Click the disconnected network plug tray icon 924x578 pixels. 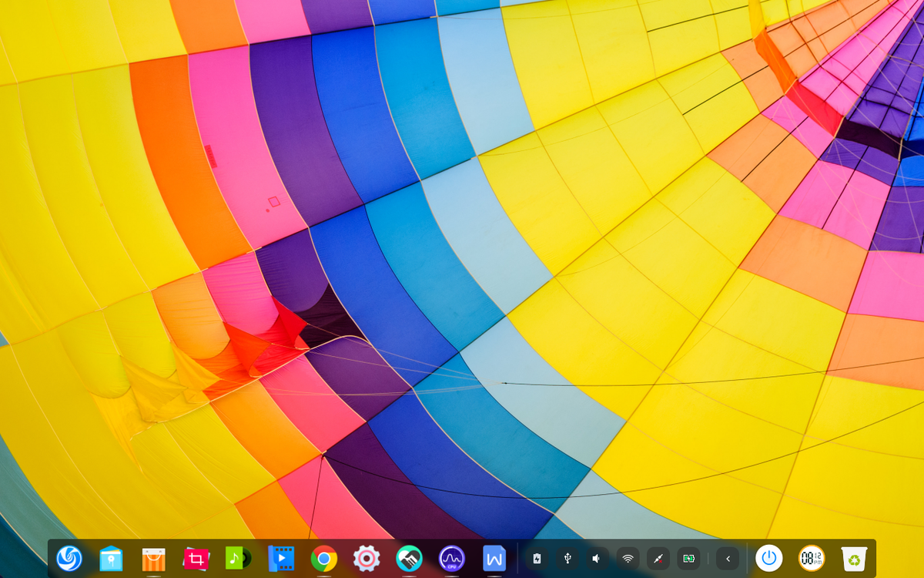(x=658, y=558)
